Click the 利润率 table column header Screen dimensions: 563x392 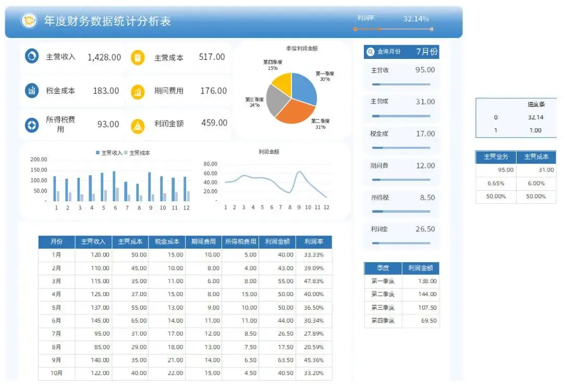tap(314, 241)
